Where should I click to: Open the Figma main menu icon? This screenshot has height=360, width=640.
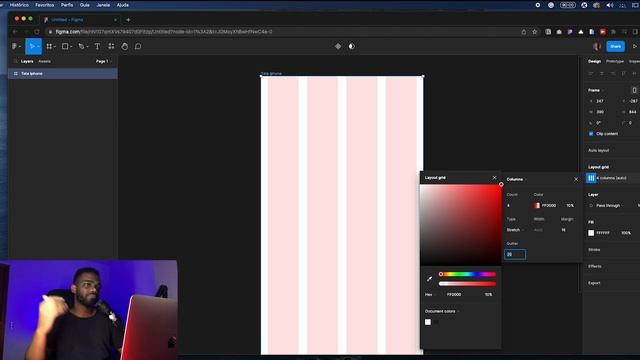(x=14, y=47)
